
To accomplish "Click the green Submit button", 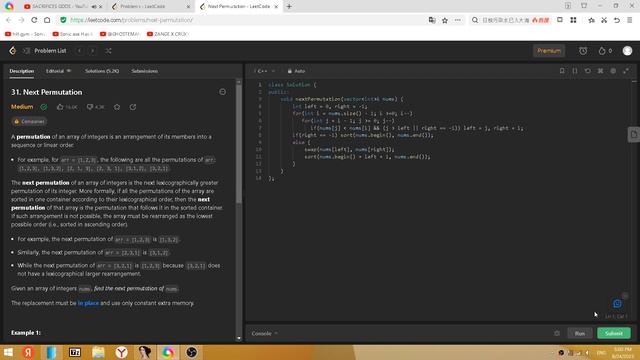I will coord(613,333).
